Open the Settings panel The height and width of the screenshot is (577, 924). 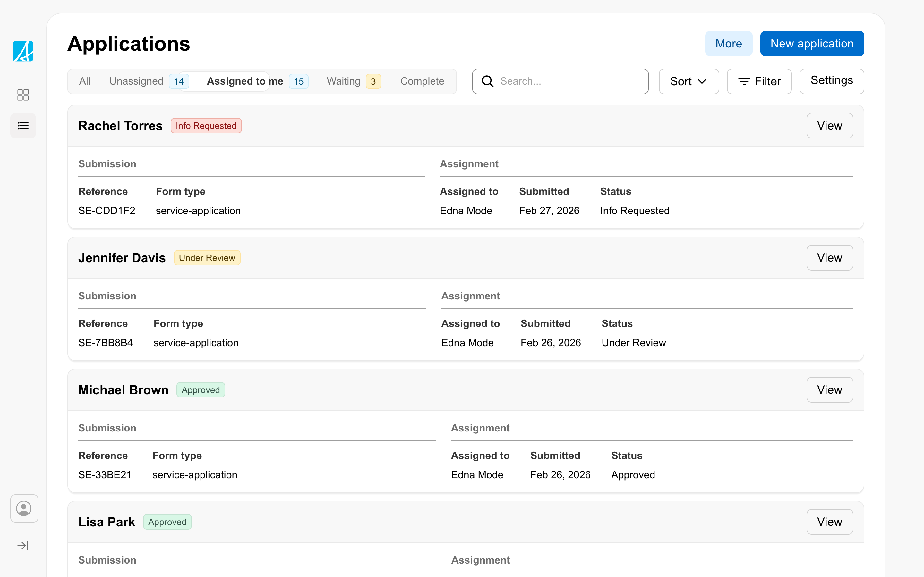coord(832,81)
